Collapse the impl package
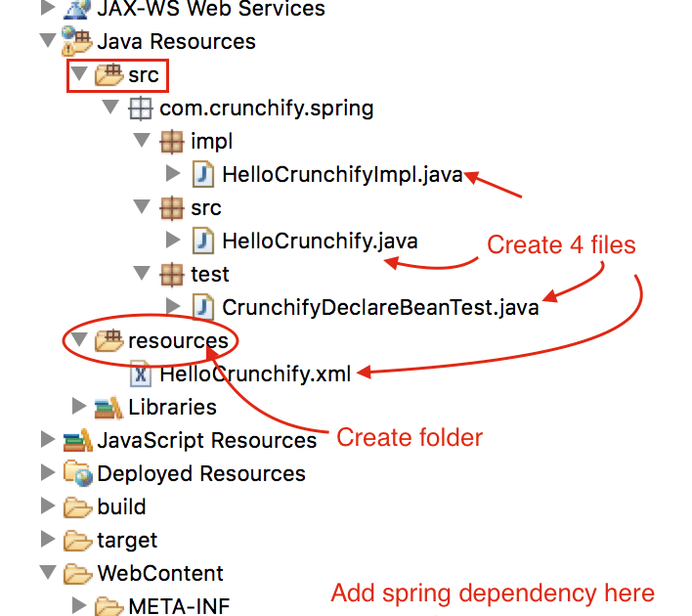This screenshot has width=692, height=616. [x=142, y=140]
